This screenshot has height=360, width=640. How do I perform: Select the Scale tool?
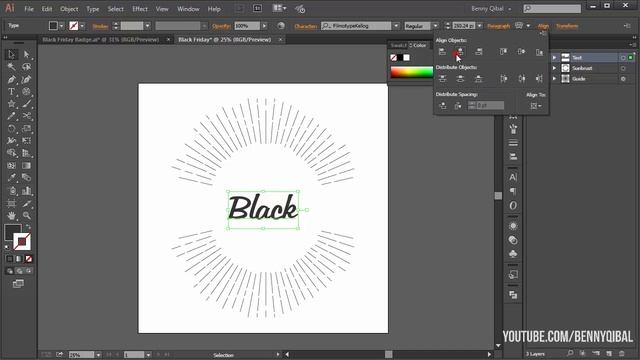[x=27, y=129]
